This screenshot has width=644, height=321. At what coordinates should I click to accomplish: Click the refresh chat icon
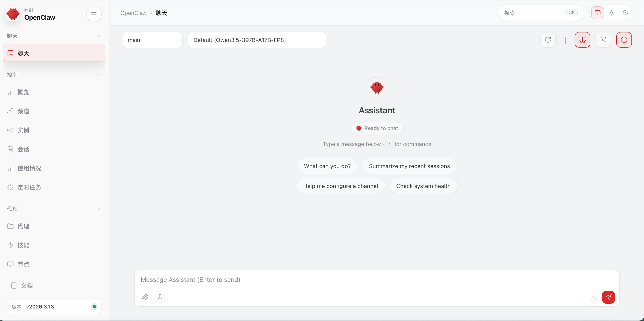(548, 40)
